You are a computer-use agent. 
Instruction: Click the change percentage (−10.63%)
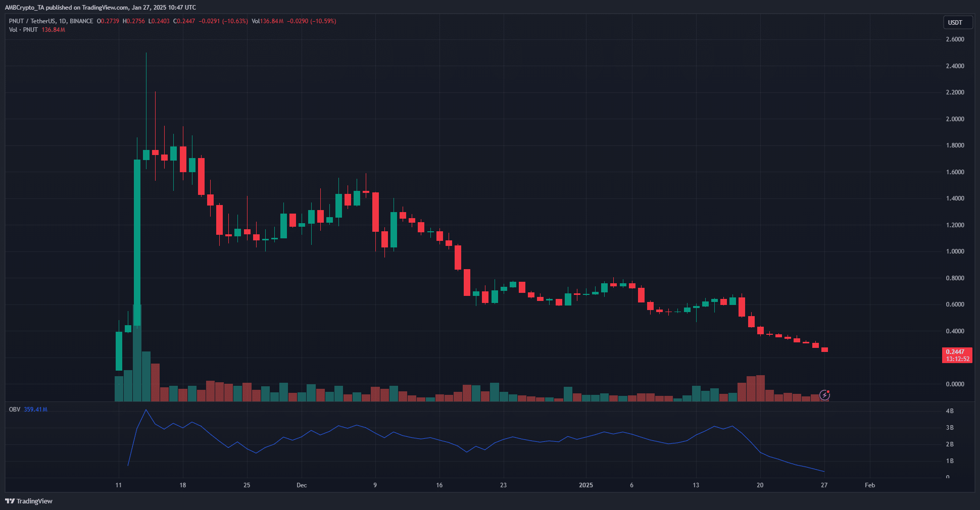click(x=235, y=21)
